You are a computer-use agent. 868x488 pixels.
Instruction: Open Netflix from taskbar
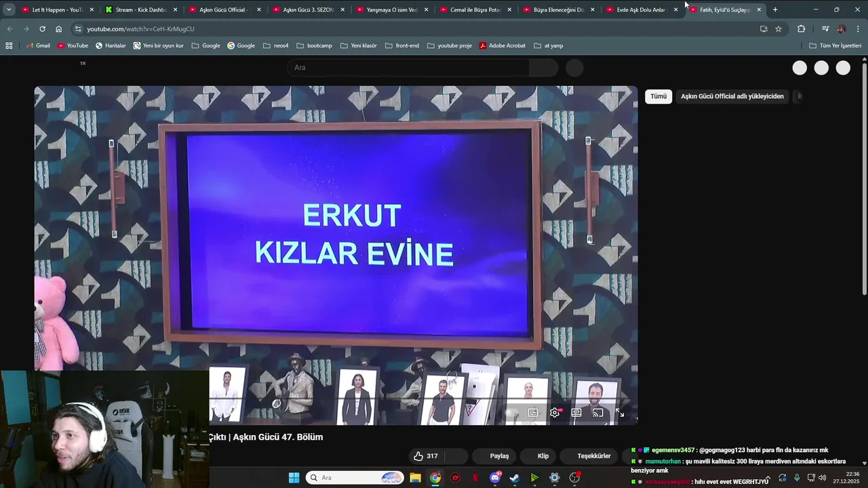click(475, 478)
